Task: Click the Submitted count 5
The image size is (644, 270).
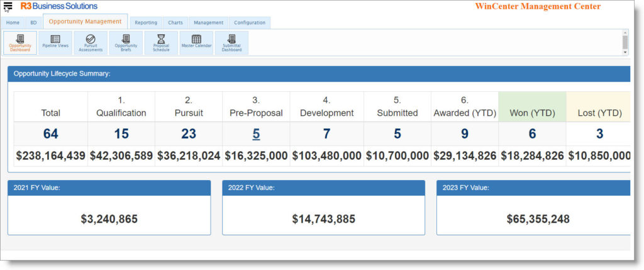Action: tap(397, 134)
